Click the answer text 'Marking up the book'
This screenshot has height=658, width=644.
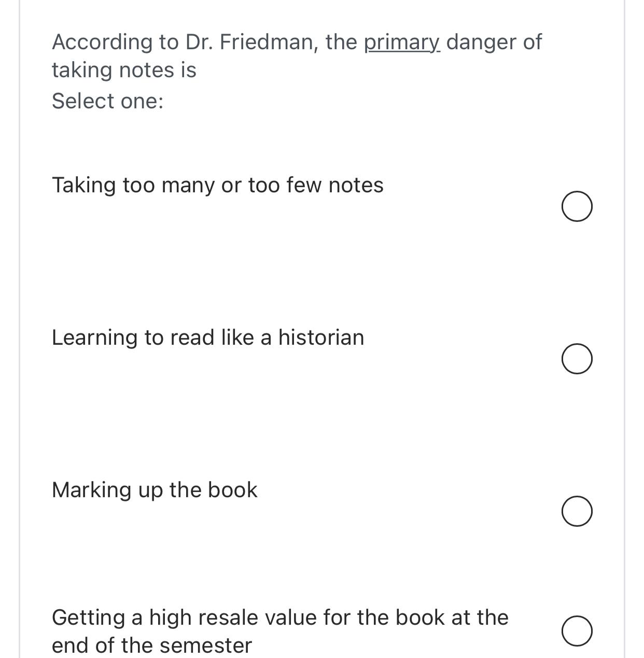pos(155,489)
